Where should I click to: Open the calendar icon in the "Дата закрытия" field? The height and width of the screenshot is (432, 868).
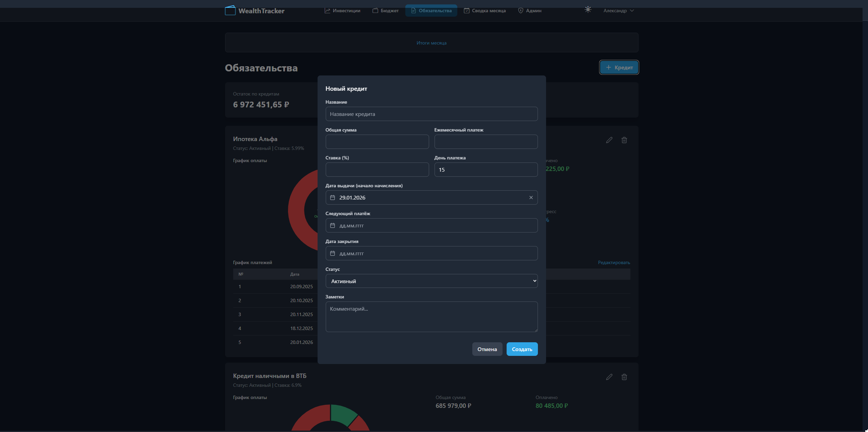pos(333,253)
